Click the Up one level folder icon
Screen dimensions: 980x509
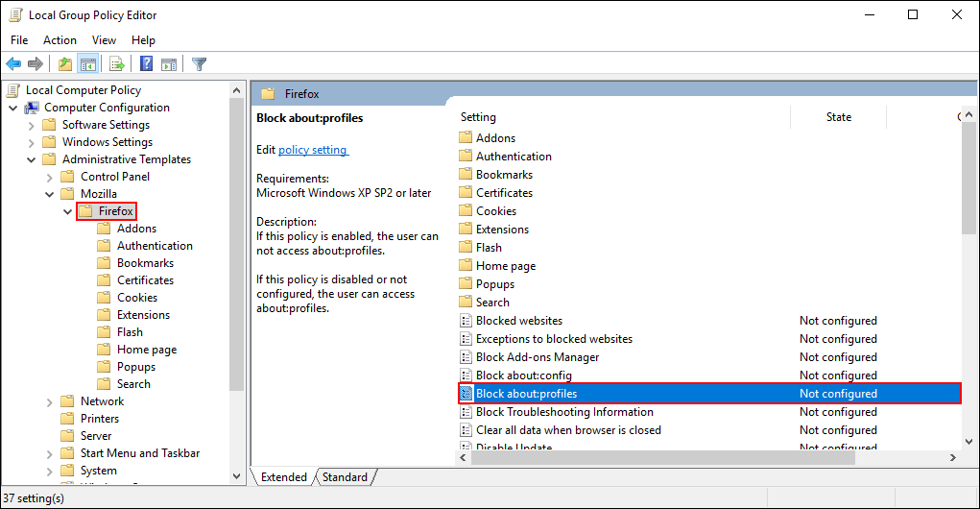[65, 63]
